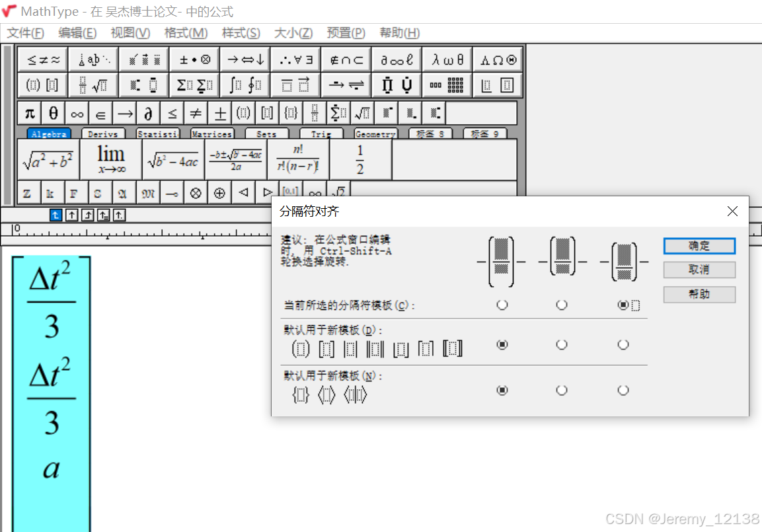Switch to the Algebra tab

pos(49,133)
